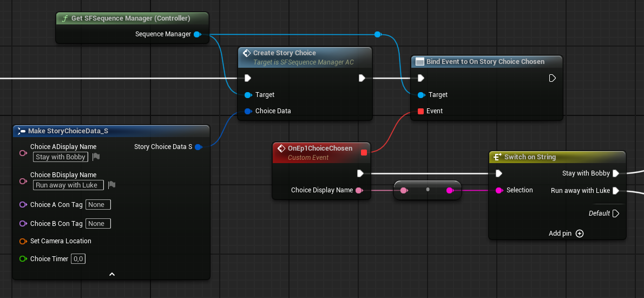
Task: Click reroute node left pin
Action: pos(404,190)
